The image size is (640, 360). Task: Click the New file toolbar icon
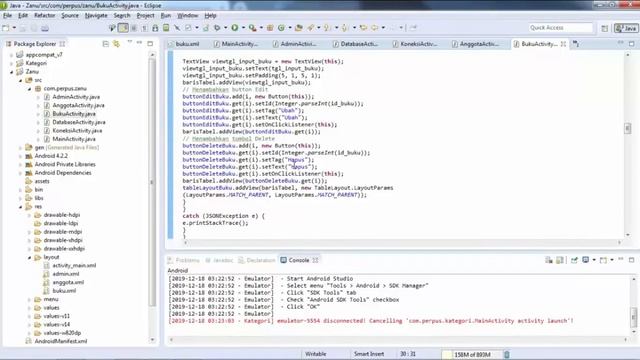[x=6, y=28]
